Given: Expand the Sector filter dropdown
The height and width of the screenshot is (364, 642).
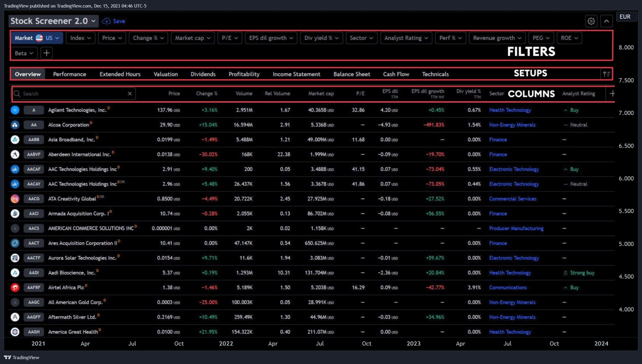Looking at the screenshot, I should click(361, 38).
